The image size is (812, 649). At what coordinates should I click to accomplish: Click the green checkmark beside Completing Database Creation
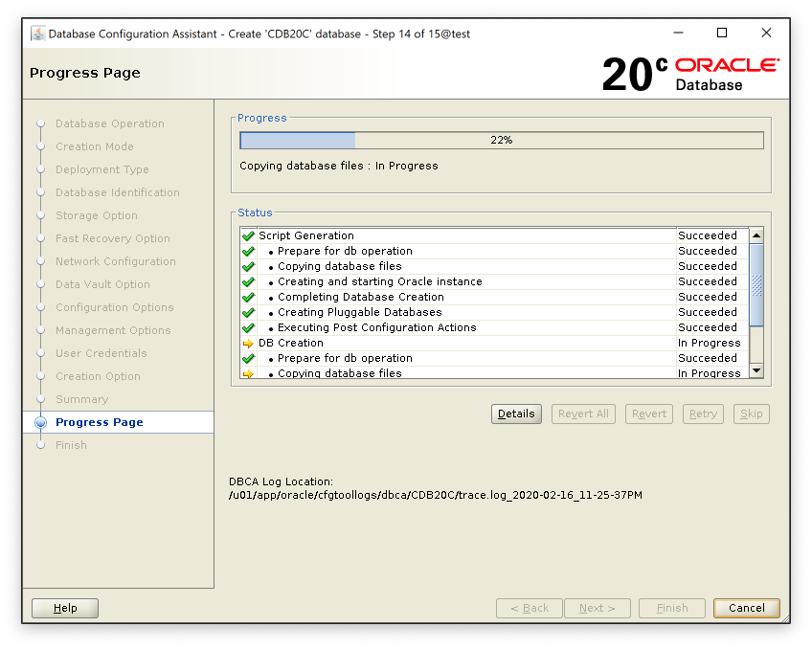248,297
